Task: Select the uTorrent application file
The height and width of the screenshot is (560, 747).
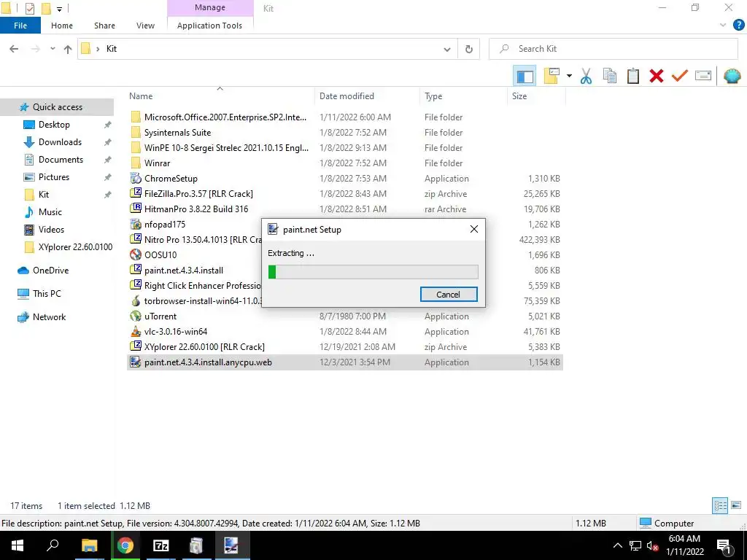Action: (345, 316)
